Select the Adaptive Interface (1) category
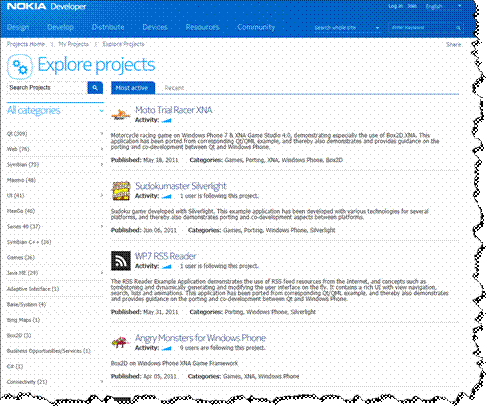Screen dimensions: 487x407 pos(33,289)
